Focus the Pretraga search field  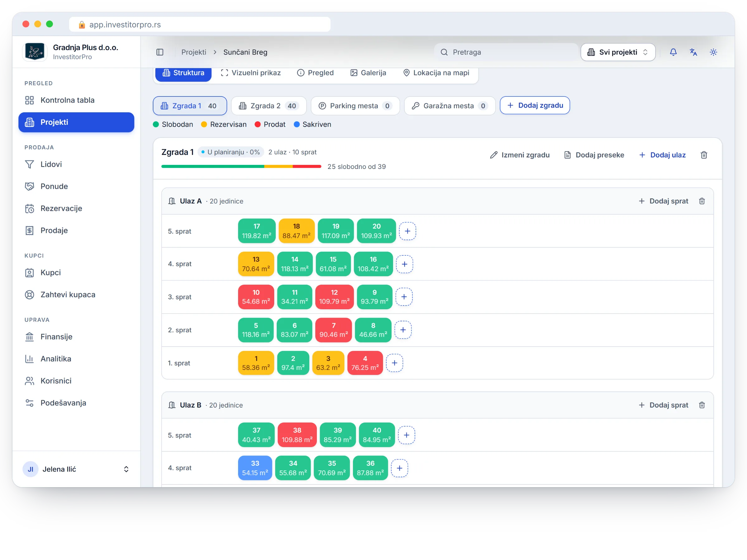coord(506,52)
